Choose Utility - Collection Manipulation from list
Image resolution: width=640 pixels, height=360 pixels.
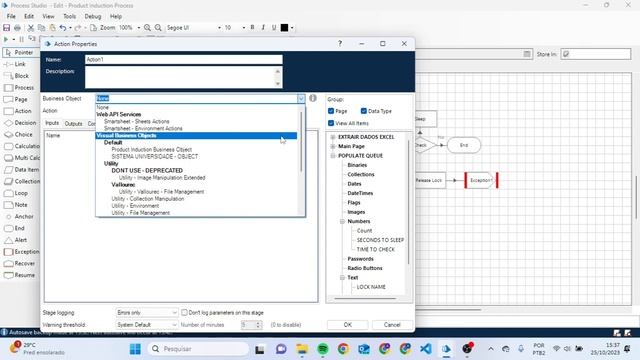click(148, 199)
